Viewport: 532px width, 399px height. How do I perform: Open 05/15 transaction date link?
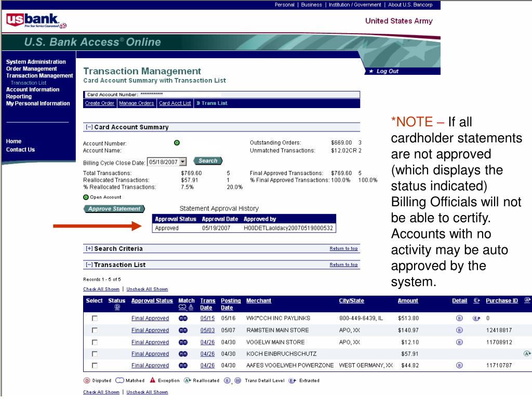coord(208,318)
